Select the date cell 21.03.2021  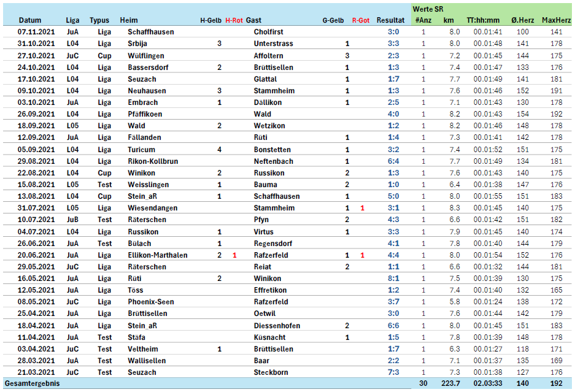pos(34,372)
